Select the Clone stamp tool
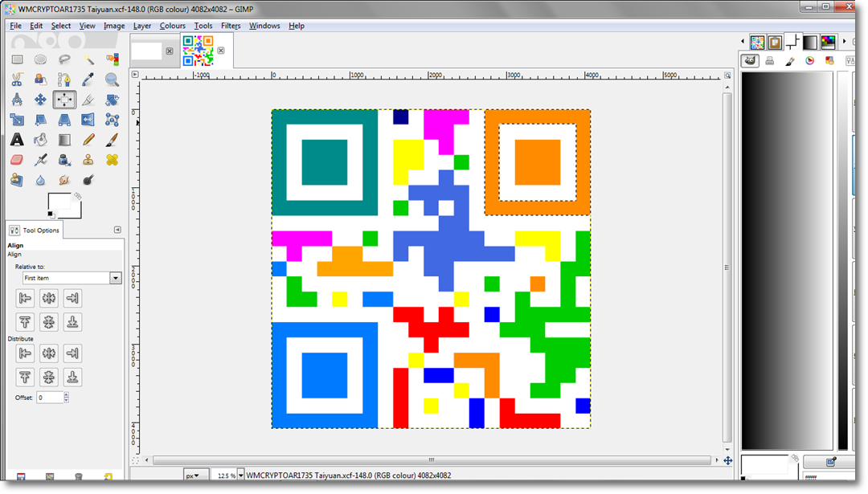 (88, 160)
